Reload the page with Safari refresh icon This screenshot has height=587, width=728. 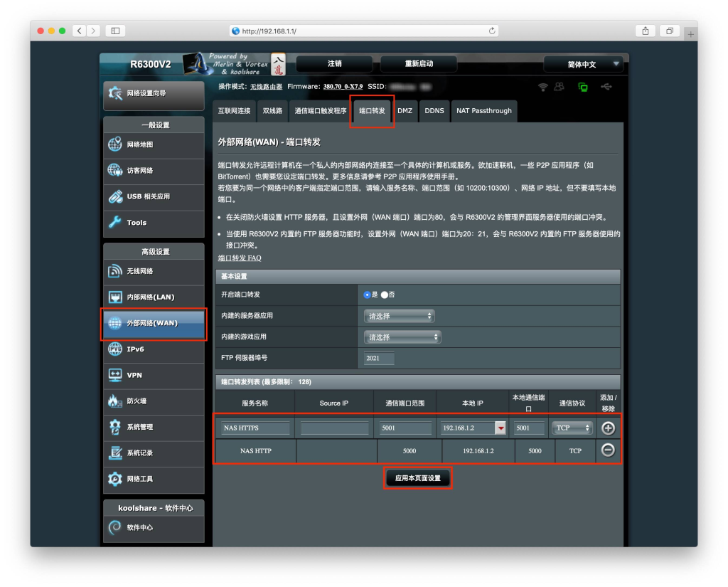click(x=492, y=31)
